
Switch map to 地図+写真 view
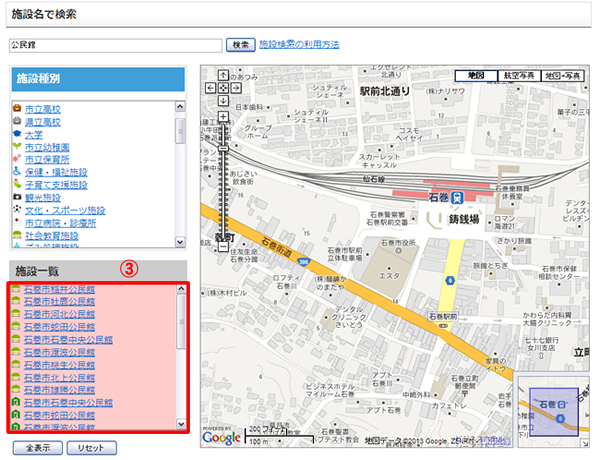coord(562,76)
